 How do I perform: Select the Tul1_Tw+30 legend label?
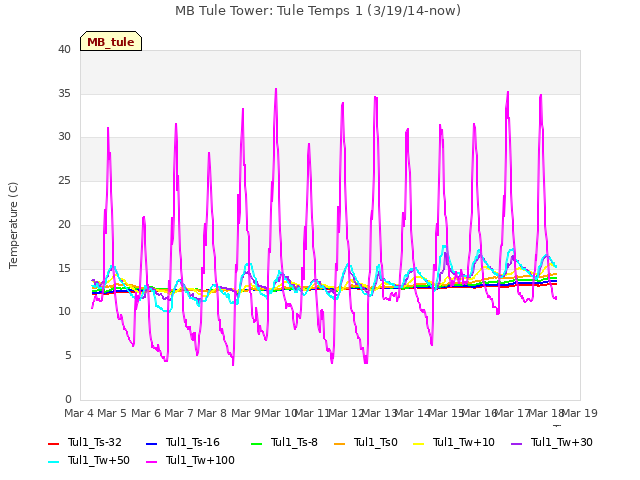coord(562,442)
